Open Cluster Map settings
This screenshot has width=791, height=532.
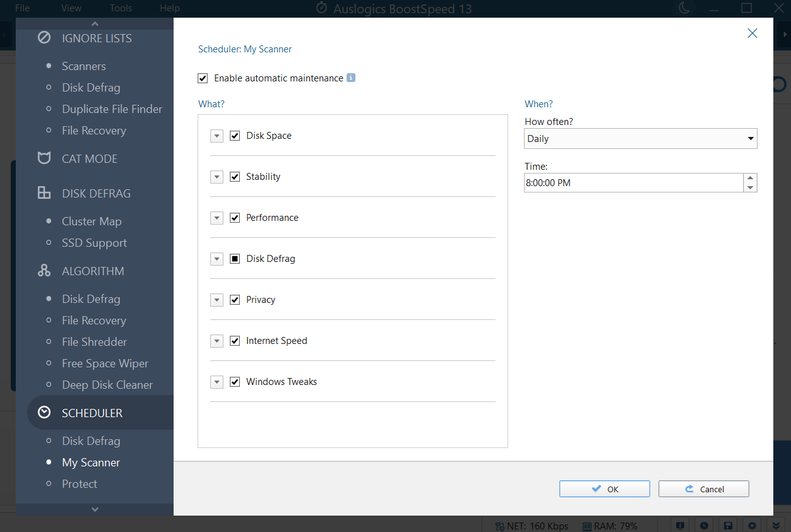click(92, 222)
